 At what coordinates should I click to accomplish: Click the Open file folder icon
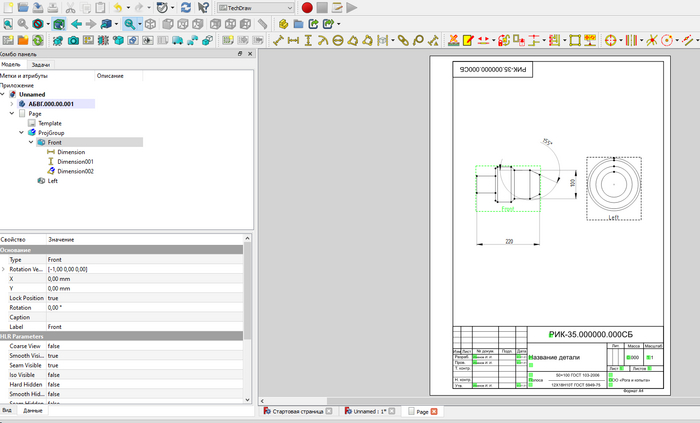click(x=22, y=7)
